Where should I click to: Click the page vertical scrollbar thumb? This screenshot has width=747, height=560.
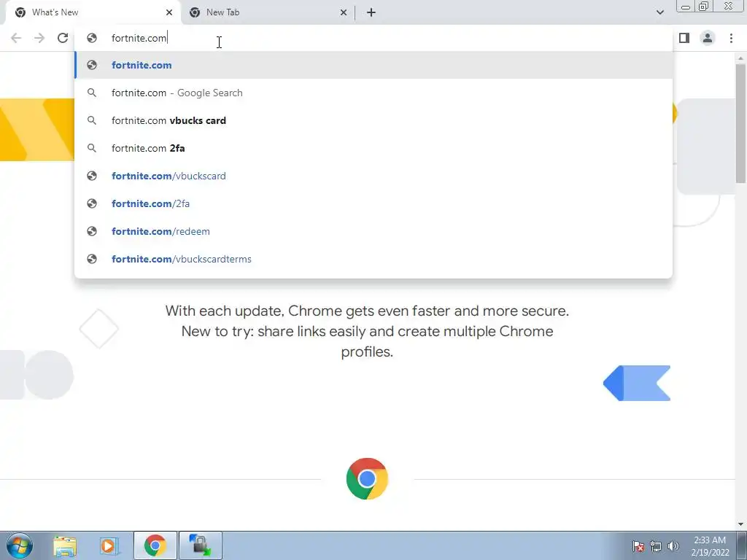pyautogui.click(x=741, y=122)
